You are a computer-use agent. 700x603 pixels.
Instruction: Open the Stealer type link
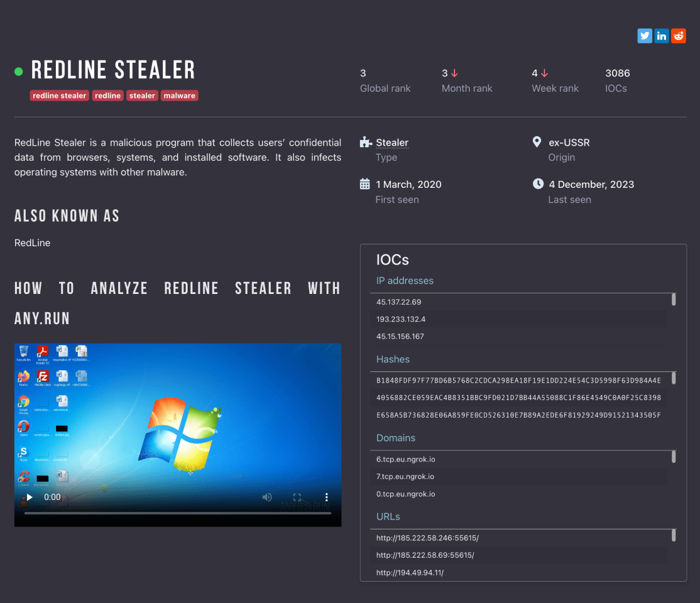click(x=392, y=143)
